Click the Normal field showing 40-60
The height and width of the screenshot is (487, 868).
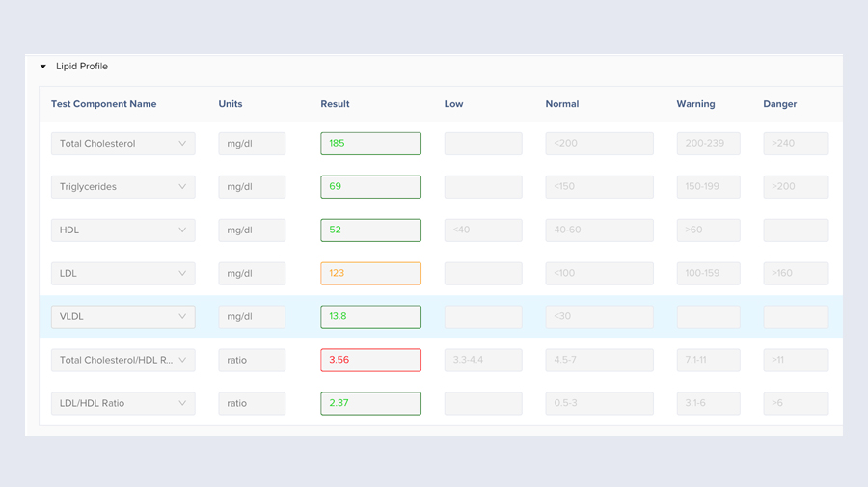pyautogui.click(x=600, y=230)
